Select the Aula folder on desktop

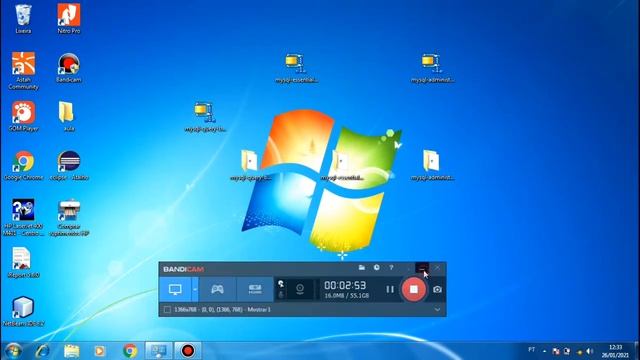point(67,117)
